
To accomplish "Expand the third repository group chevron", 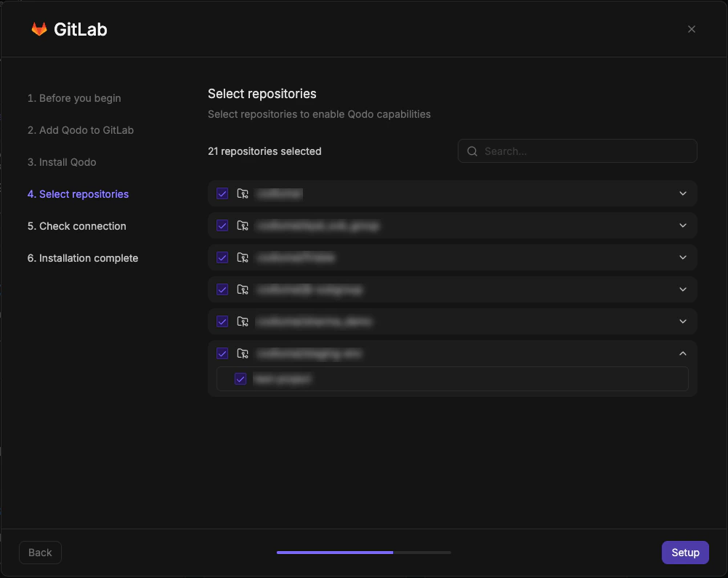I will point(683,257).
